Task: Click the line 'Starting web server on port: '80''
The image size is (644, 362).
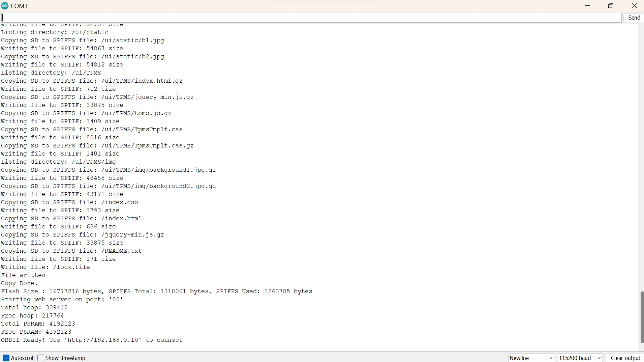Action: (62, 300)
